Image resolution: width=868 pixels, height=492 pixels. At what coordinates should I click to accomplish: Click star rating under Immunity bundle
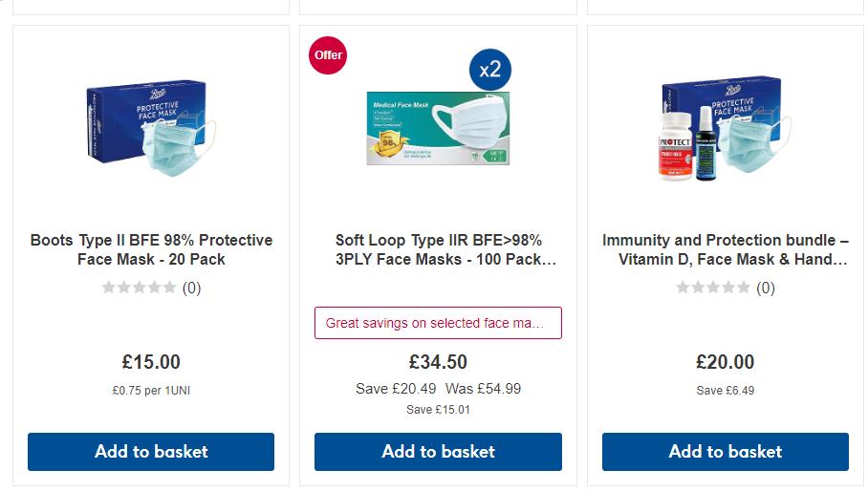[x=713, y=288]
